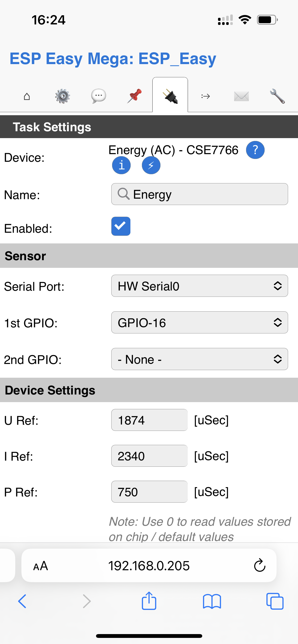Viewport: 298px width, 644px height.
Task: Open the 2nd GPIO dropdown
Action: pyautogui.click(x=199, y=359)
